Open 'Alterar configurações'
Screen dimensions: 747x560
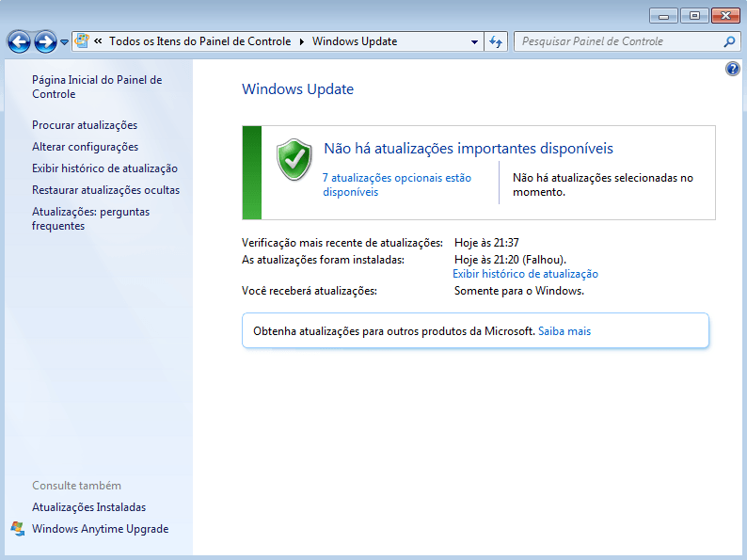86,147
